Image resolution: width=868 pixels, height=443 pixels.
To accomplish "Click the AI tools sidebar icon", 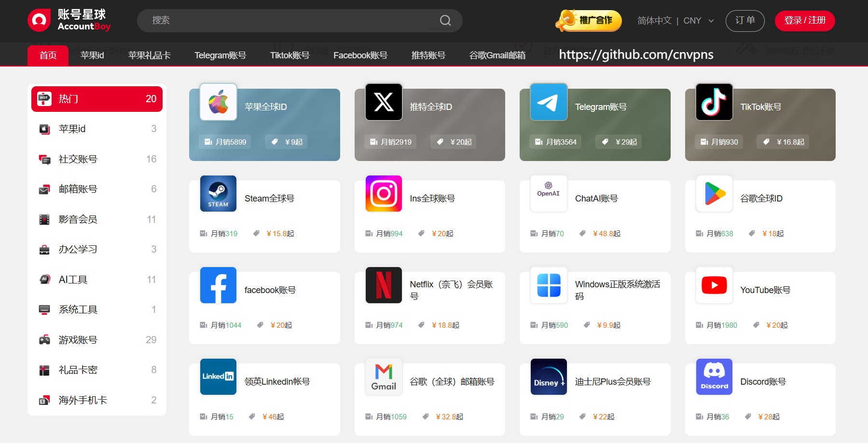I will (x=44, y=280).
